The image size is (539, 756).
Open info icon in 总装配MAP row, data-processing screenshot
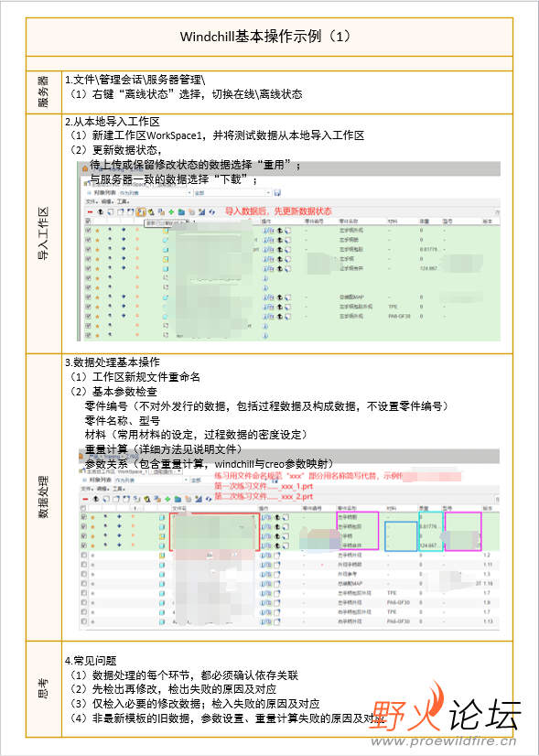click(x=263, y=583)
